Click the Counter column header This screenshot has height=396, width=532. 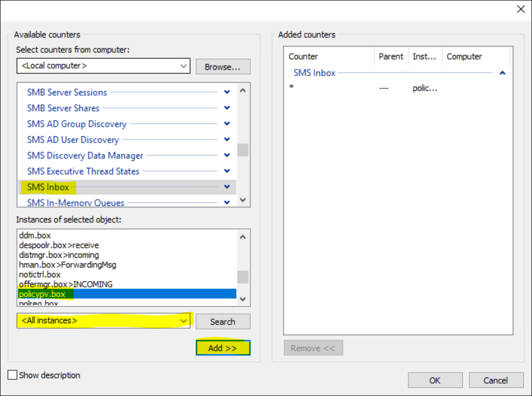point(329,56)
